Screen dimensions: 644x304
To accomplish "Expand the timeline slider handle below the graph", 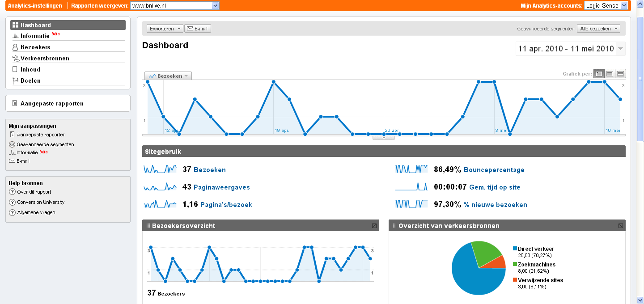I will [x=384, y=138].
